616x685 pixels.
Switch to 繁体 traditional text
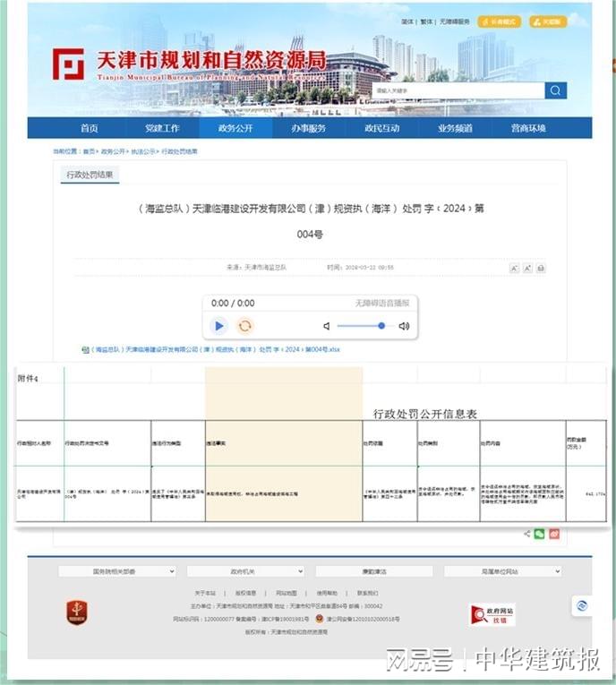[426, 21]
